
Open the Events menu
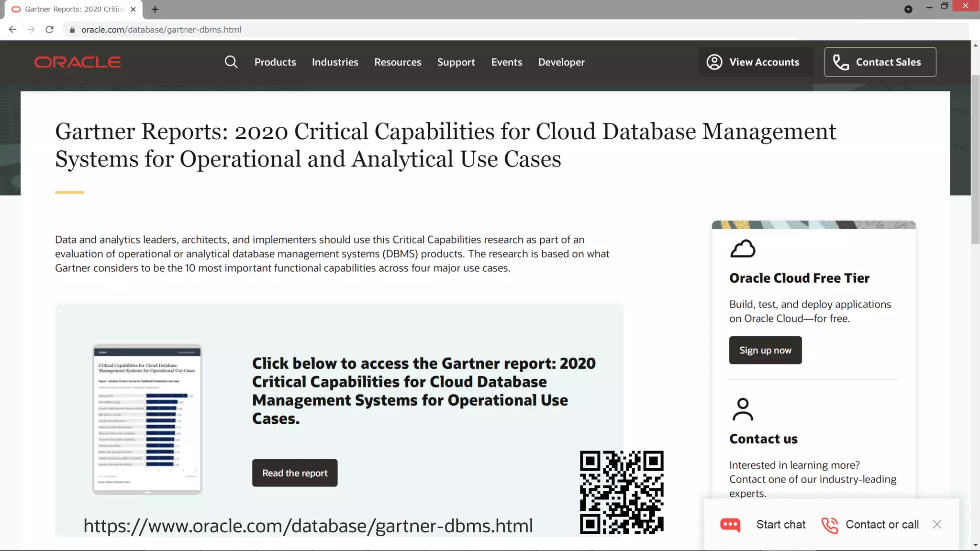[507, 62]
